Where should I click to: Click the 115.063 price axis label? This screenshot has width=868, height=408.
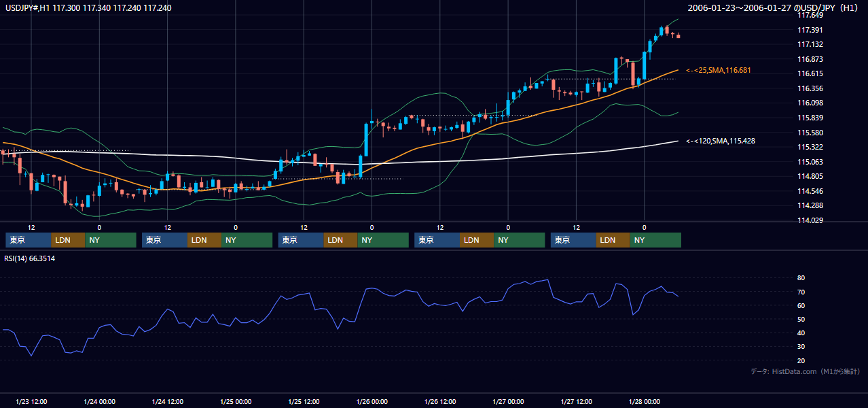point(810,162)
